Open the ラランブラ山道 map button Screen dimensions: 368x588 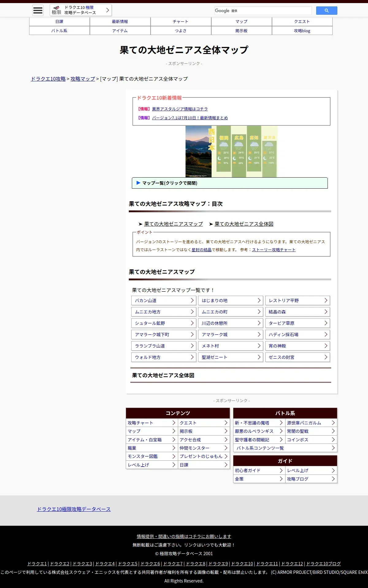pyautogui.click(x=164, y=346)
